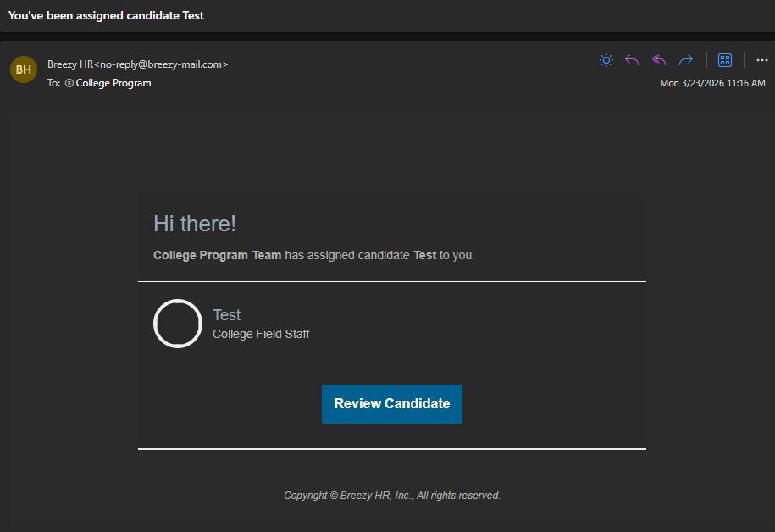
Task: Forward this email using the forward arrow
Action: pos(686,60)
